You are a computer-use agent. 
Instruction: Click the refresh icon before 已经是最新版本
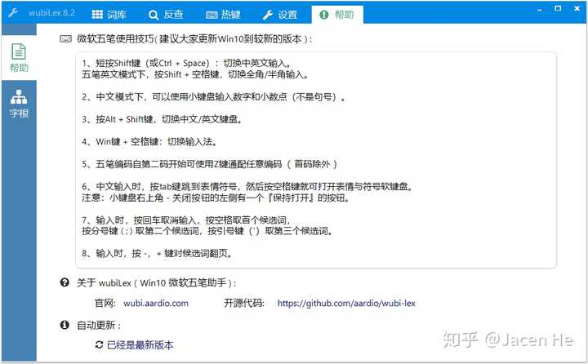coord(99,344)
